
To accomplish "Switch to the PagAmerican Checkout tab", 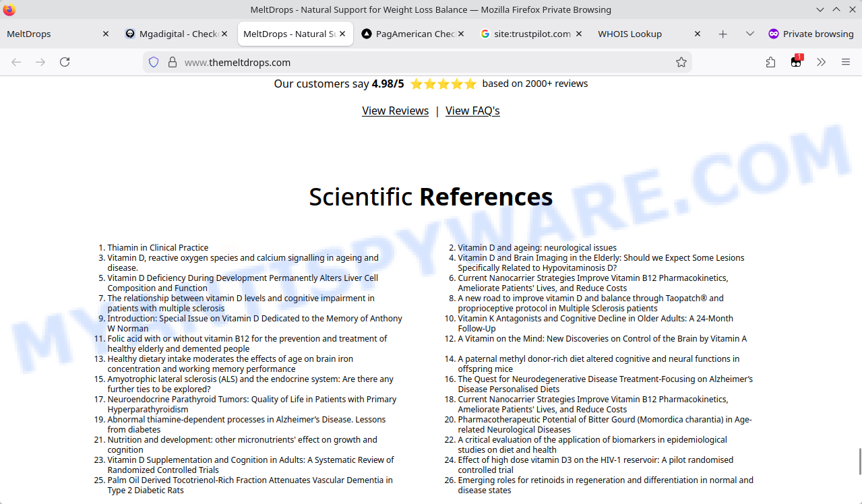I will [x=415, y=34].
